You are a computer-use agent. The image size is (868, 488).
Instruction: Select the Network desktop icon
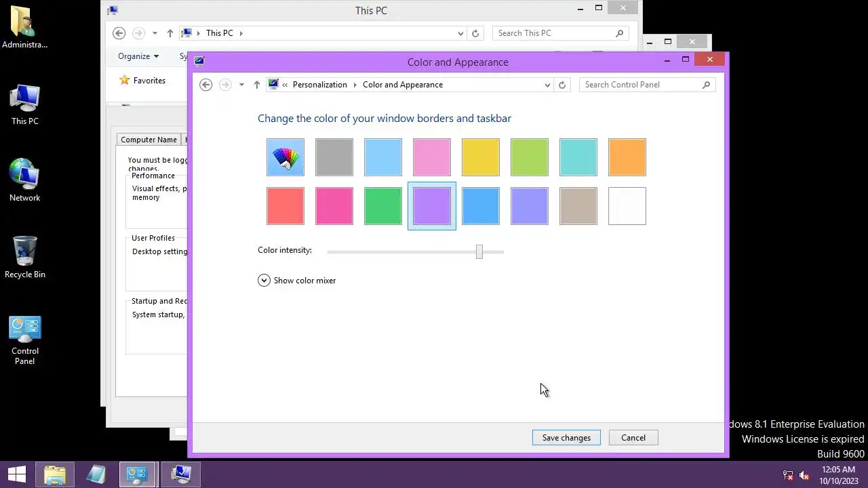[x=25, y=181]
